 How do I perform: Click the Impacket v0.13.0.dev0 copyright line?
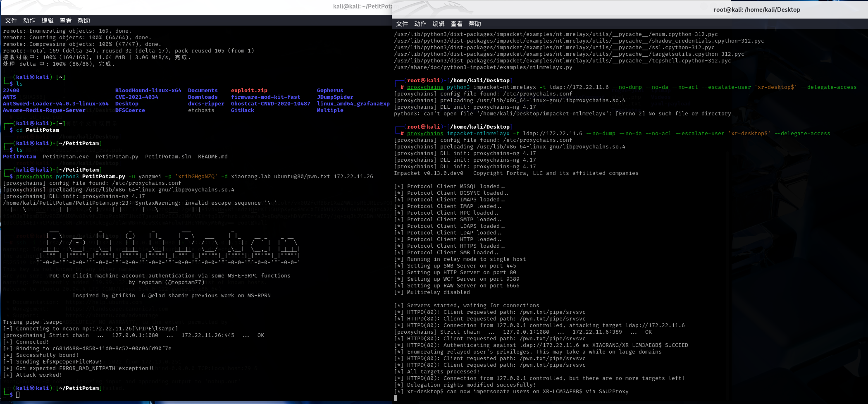[x=516, y=173]
